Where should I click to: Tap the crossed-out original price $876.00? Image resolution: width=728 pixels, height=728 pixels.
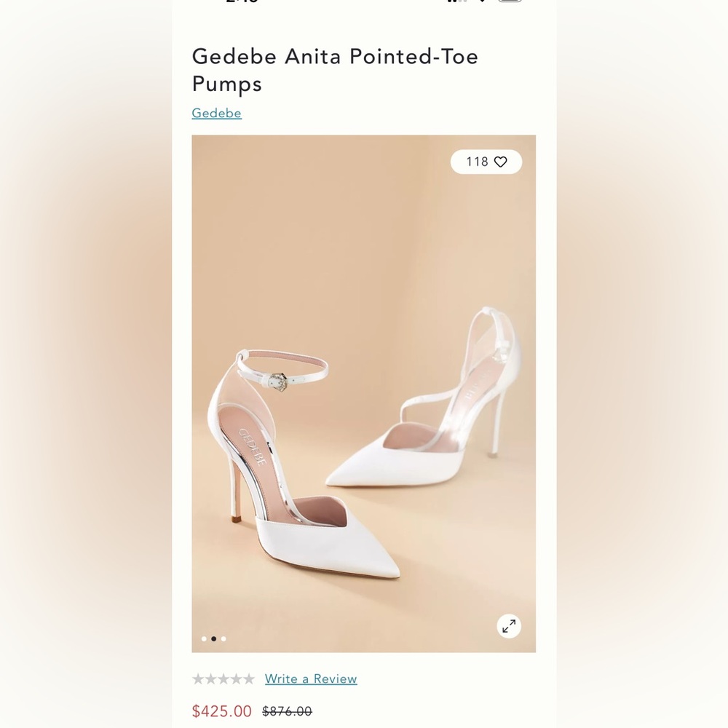[288, 711]
